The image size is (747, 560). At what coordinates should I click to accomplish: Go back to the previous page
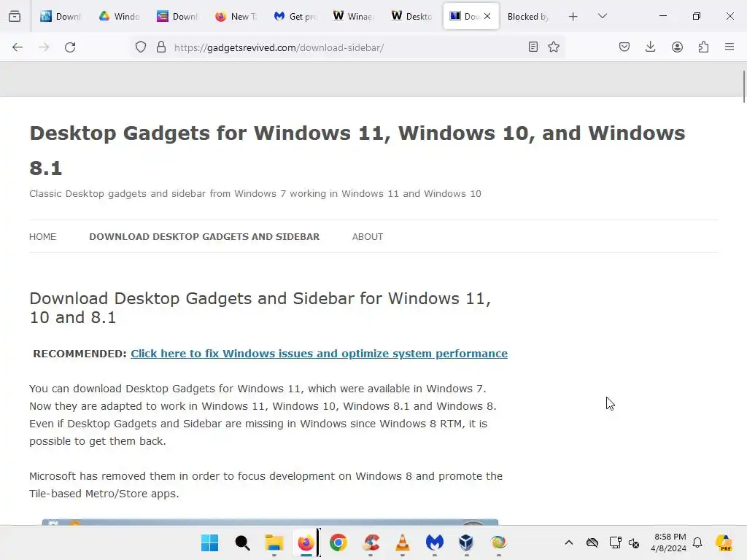click(18, 47)
